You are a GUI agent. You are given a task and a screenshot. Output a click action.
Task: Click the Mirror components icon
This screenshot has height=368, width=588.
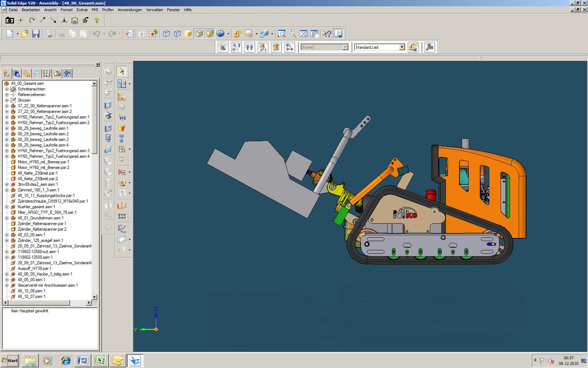click(x=122, y=117)
